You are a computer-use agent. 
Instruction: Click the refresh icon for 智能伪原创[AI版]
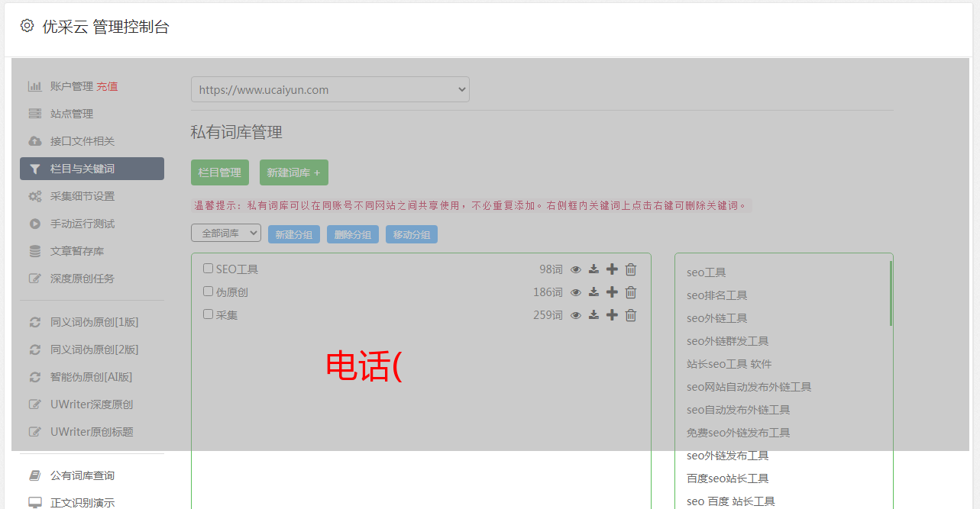34,377
